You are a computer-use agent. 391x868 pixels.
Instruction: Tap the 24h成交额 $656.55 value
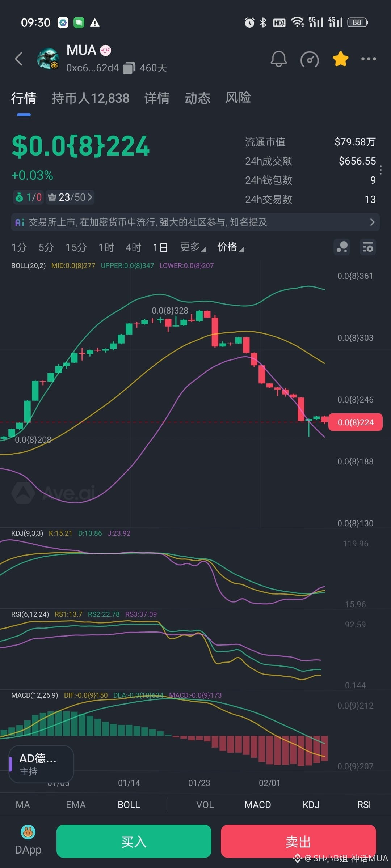[x=357, y=161]
